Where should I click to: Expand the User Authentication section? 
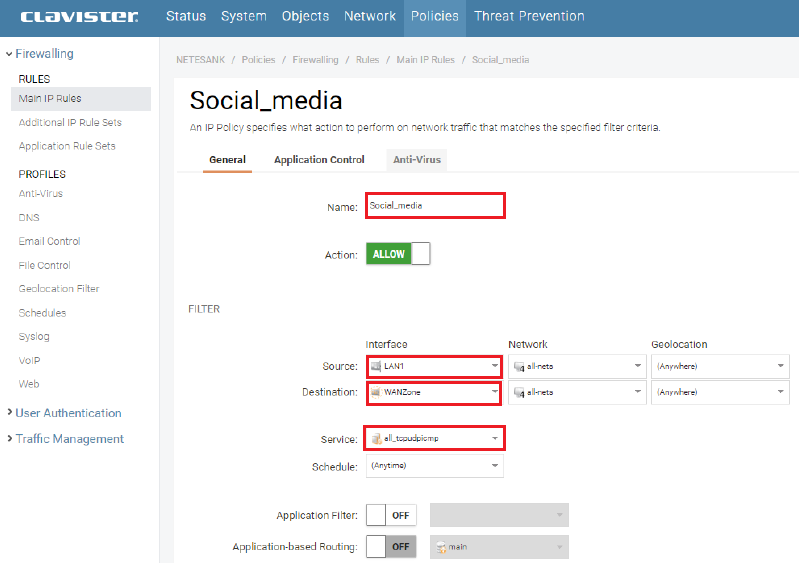68,413
